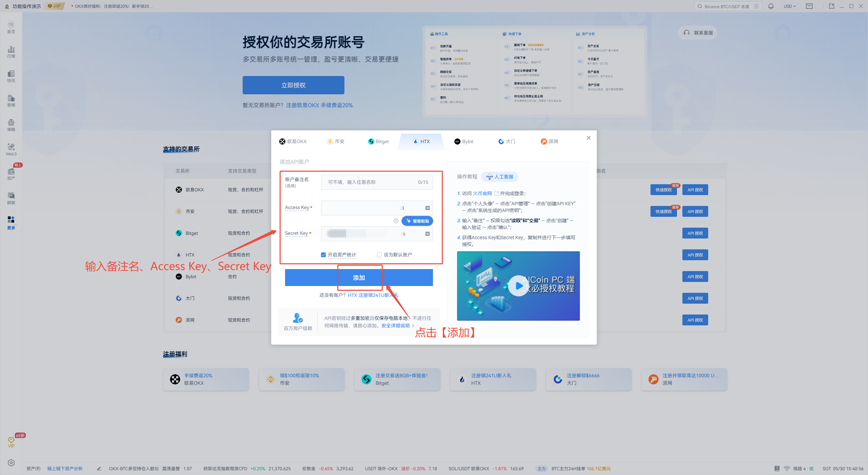Click the 人工客服 button
The height and width of the screenshot is (475, 868).
click(500, 177)
